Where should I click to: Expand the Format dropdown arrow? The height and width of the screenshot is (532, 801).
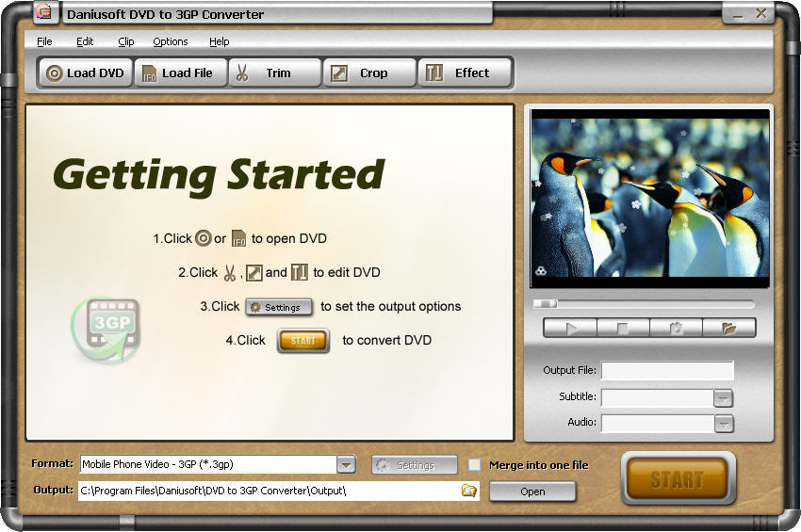click(346, 464)
